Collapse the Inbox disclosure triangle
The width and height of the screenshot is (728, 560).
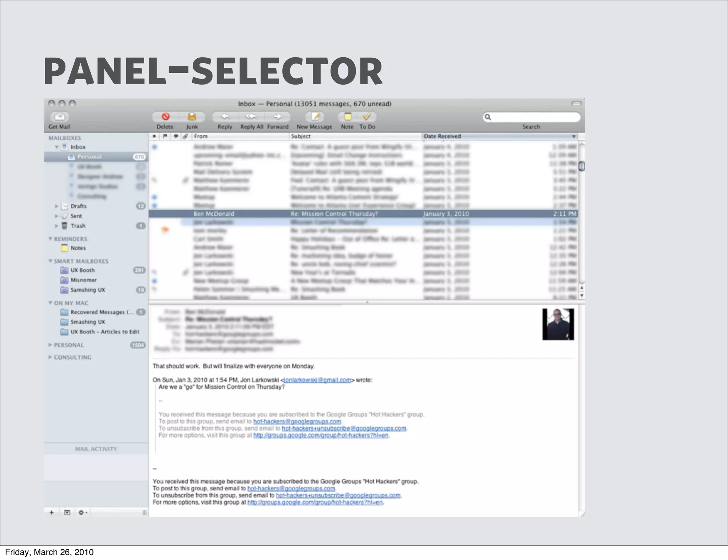tap(57, 147)
